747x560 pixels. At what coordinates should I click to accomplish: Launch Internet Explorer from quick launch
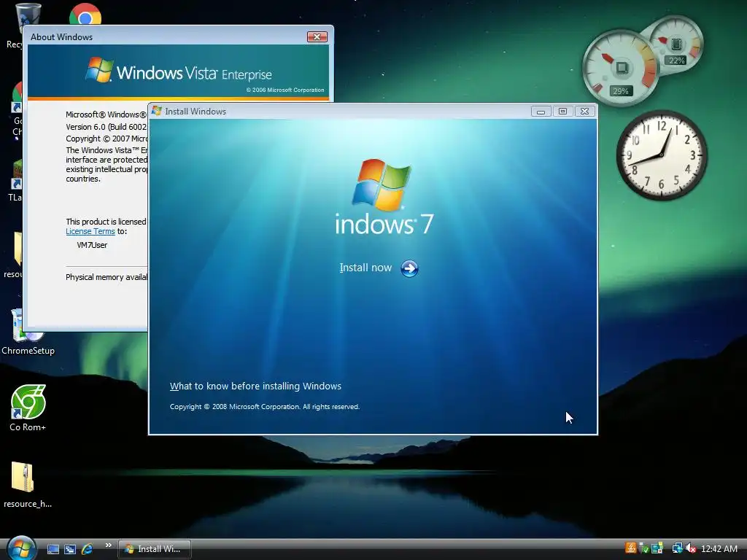(x=87, y=549)
